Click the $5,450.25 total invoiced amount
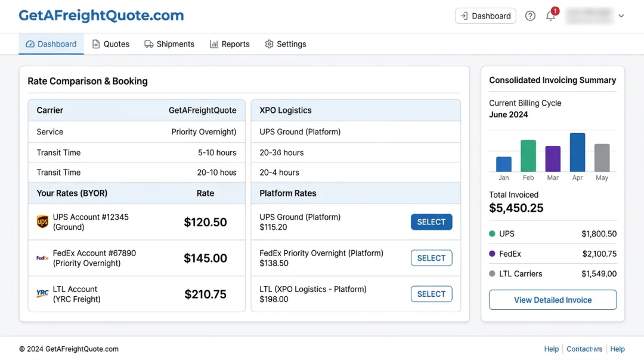The height and width of the screenshot is (360, 644). coord(516,208)
